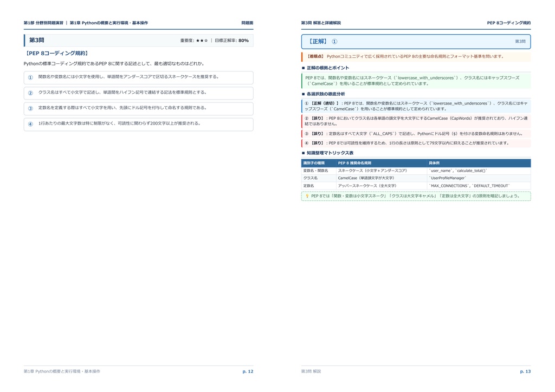555x392 pixels.
Task: Click the question sentence starting with Pythonの標準コーディング規約
Action: 114,64
